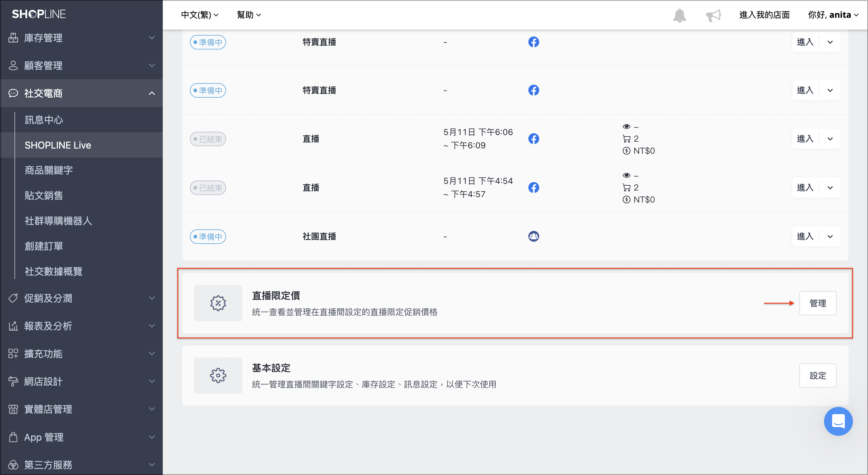Open the chat support bubble
Screen dimensions: 868x475
(838, 421)
